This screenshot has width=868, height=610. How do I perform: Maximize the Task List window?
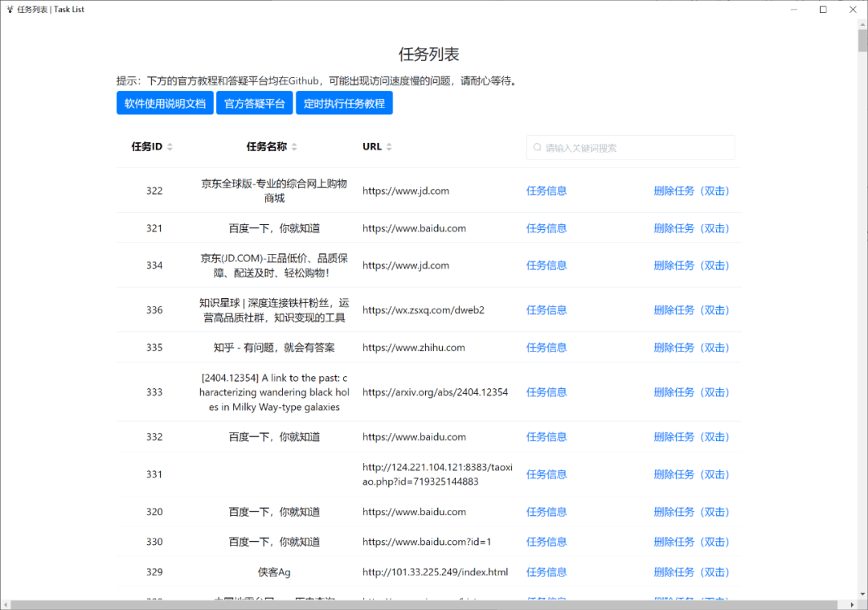coord(823,10)
